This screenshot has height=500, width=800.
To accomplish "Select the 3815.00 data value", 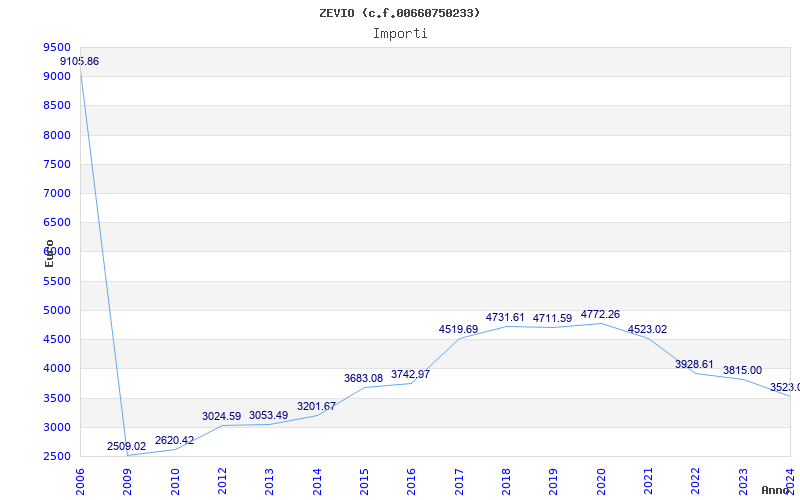I will [x=742, y=371].
